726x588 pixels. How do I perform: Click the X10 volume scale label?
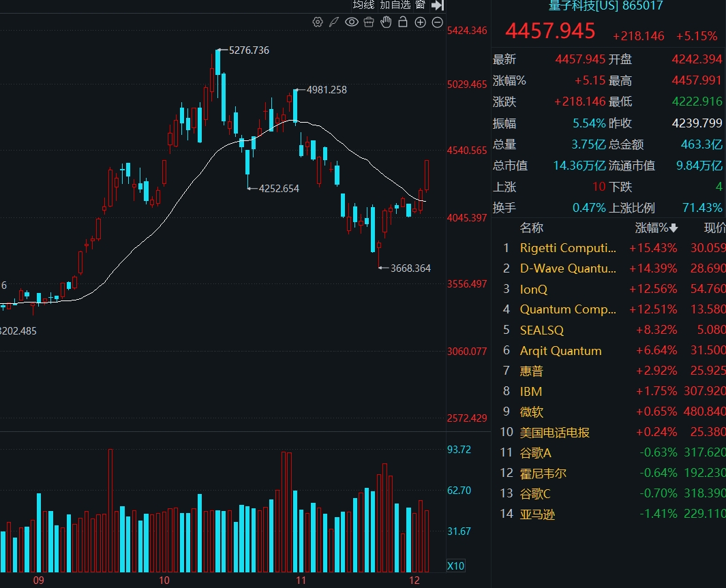455,566
